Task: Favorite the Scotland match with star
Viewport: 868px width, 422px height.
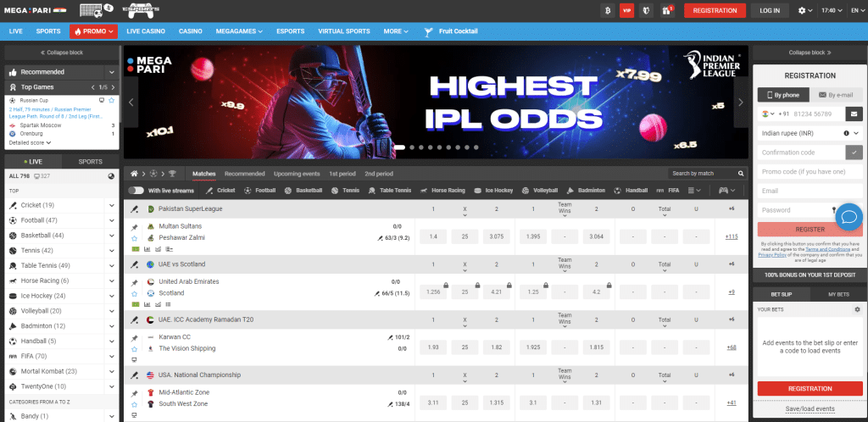Action: click(134, 294)
